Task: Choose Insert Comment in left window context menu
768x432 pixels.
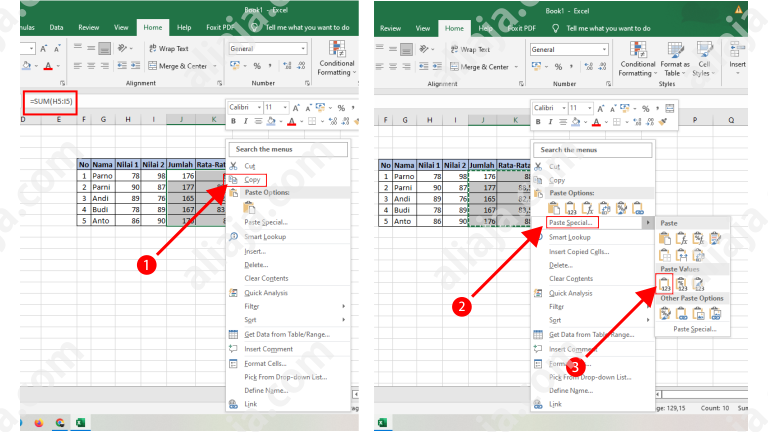Action: (x=268, y=349)
